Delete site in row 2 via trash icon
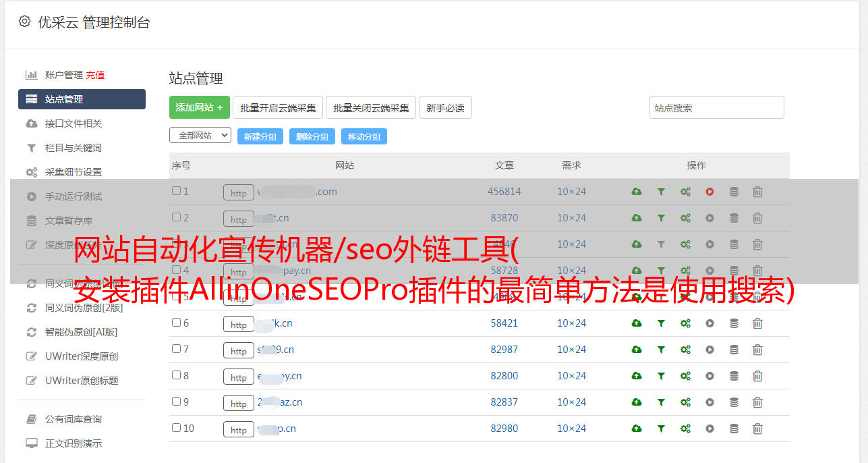The image size is (868, 463). tap(757, 218)
